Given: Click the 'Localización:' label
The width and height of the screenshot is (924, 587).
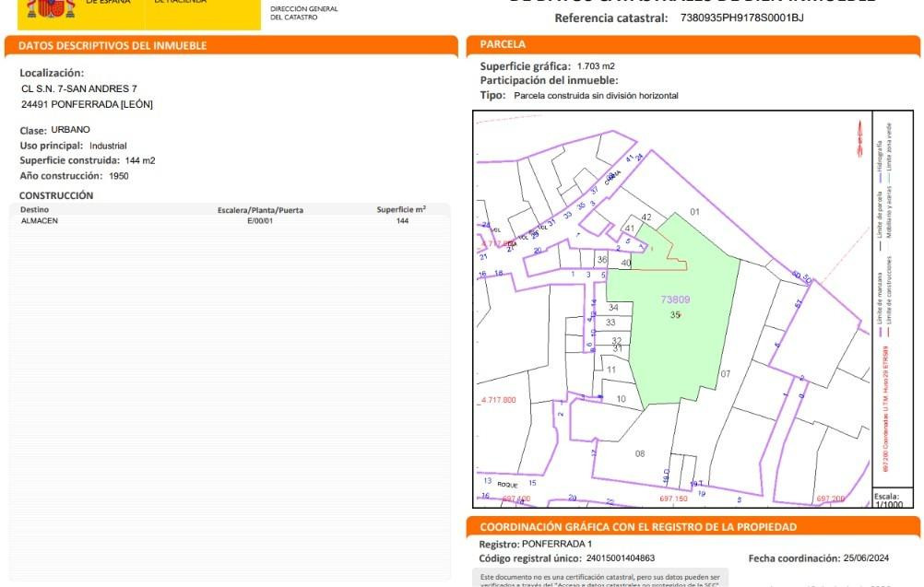Looking at the screenshot, I should [x=52, y=73].
